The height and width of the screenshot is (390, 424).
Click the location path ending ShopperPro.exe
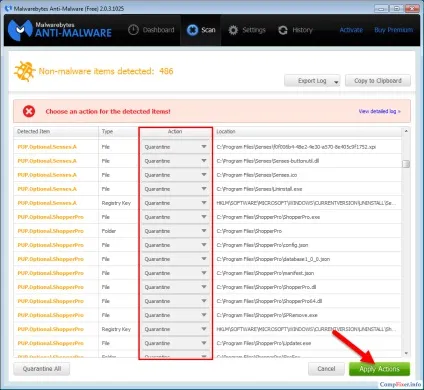(x=268, y=217)
